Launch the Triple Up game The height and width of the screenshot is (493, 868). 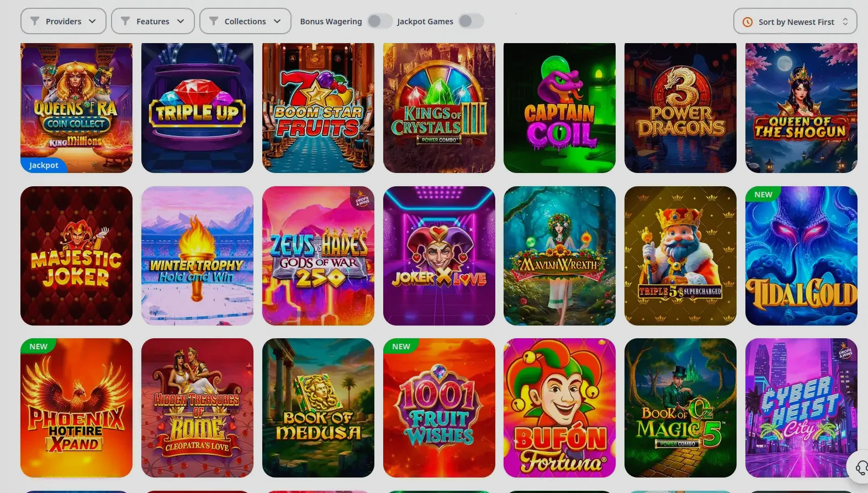197,108
